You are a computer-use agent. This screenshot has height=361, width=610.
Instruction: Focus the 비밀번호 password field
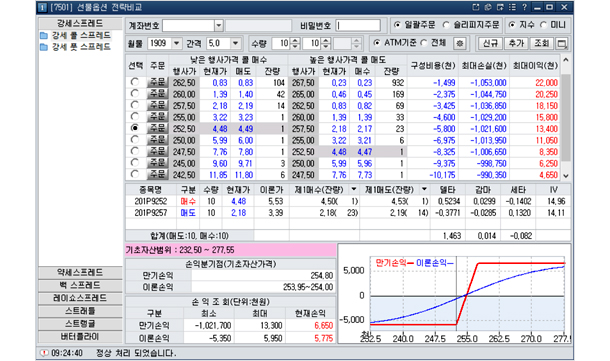coord(358,26)
